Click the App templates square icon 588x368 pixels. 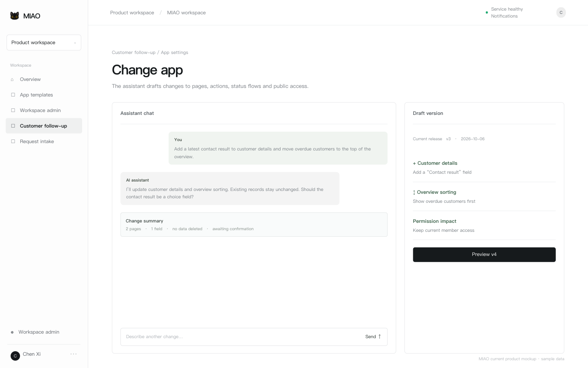click(13, 95)
